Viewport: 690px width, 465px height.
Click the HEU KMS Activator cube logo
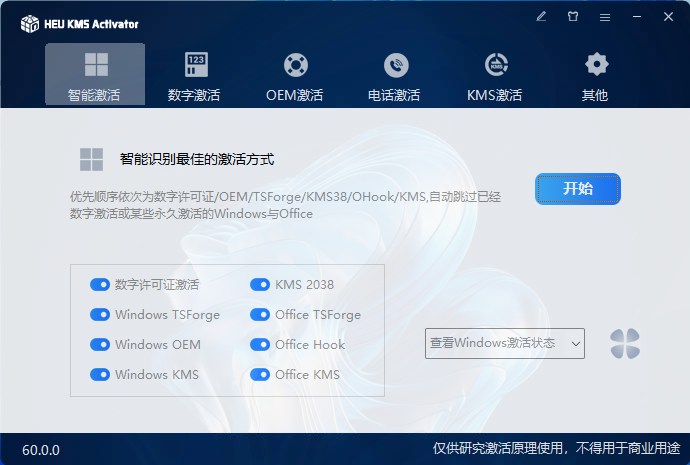click(30, 24)
